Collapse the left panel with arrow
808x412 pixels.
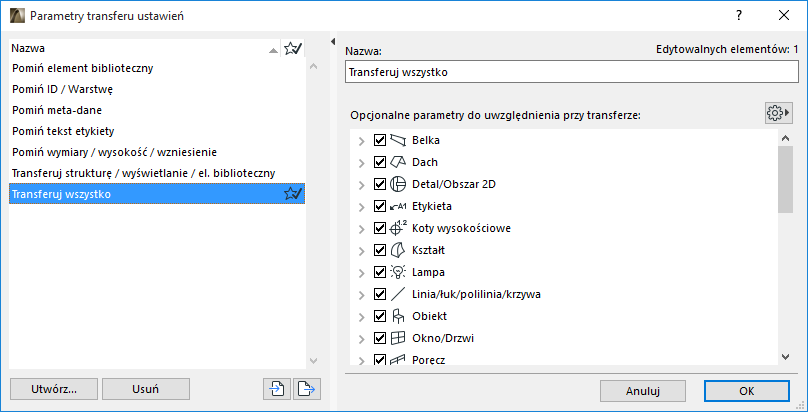333,42
